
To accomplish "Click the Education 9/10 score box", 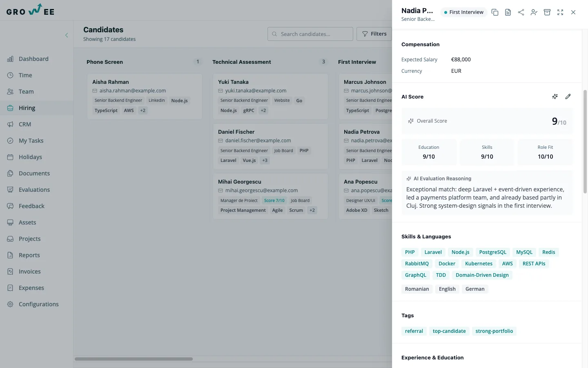I will click(x=429, y=152).
